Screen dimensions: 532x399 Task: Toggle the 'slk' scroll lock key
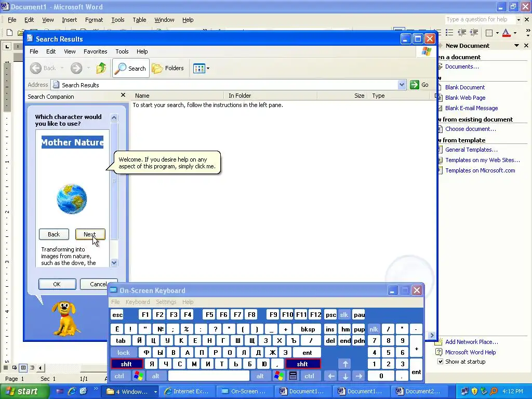point(344,314)
